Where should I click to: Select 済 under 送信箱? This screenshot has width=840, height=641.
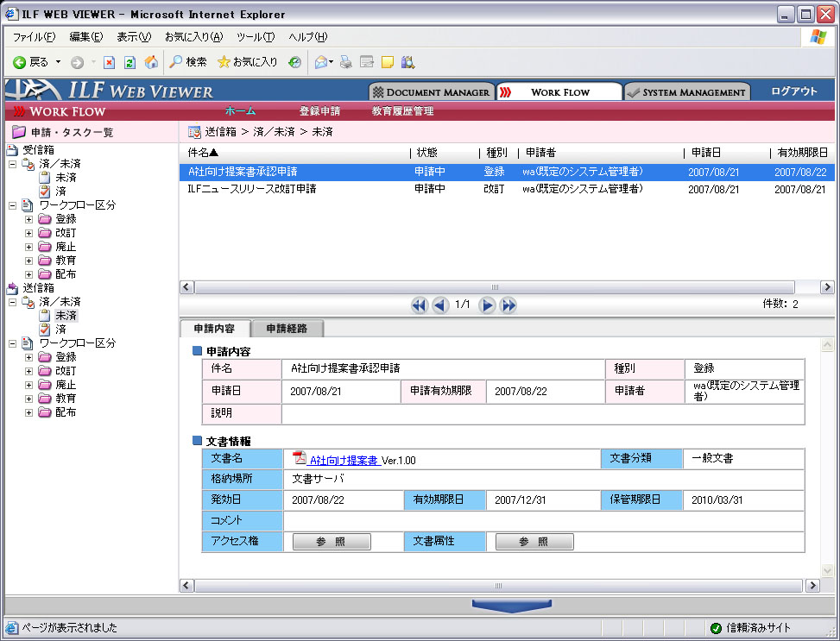[60, 330]
